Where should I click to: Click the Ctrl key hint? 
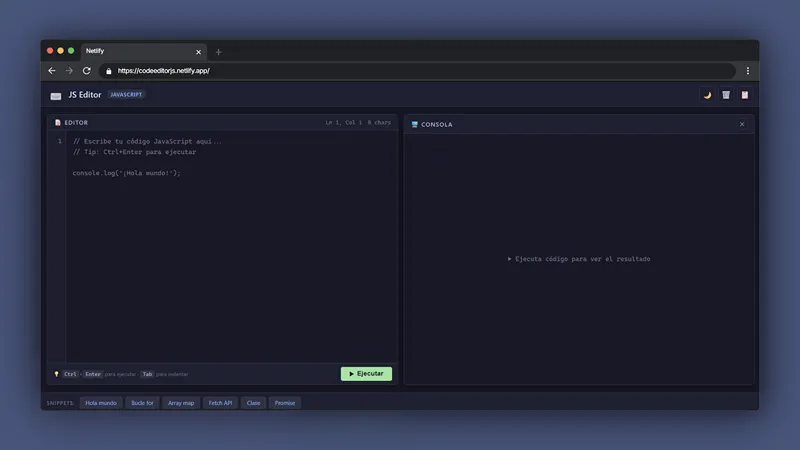(70, 374)
